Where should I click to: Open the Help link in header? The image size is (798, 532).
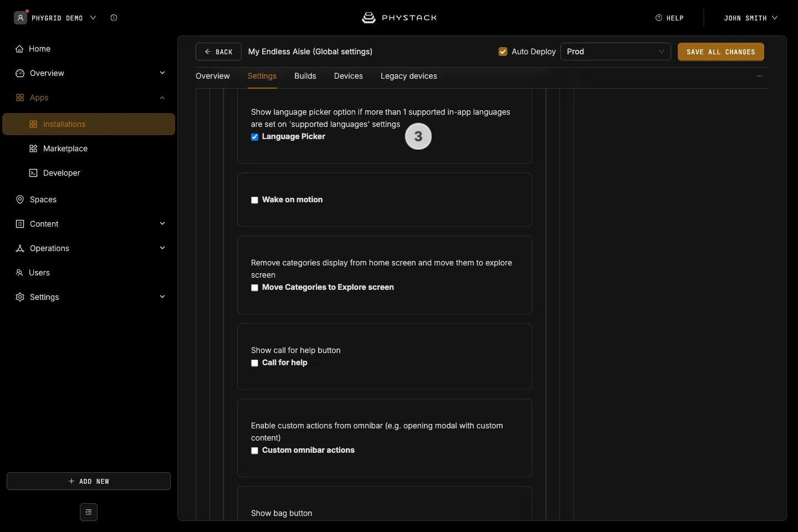[669, 18]
